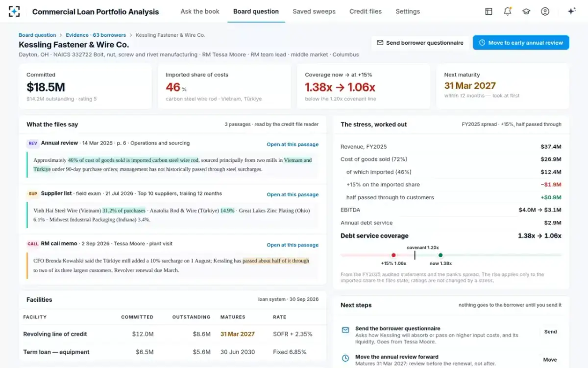The width and height of the screenshot is (588, 368).
Task: Click the Fixed 6.85% rate cell
Action: point(290,352)
